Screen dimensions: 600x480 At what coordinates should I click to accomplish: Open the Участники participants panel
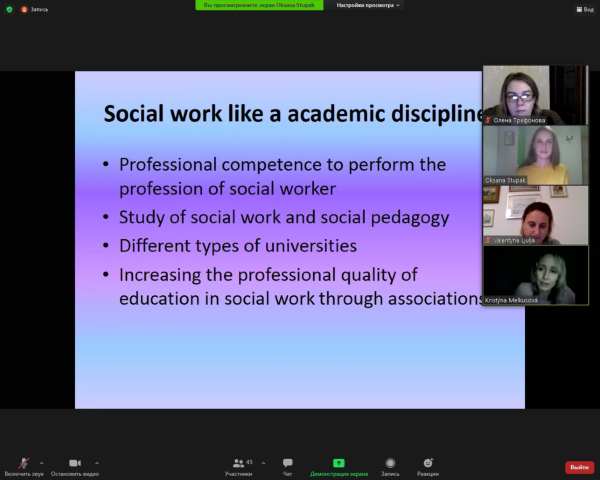coord(238,466)
